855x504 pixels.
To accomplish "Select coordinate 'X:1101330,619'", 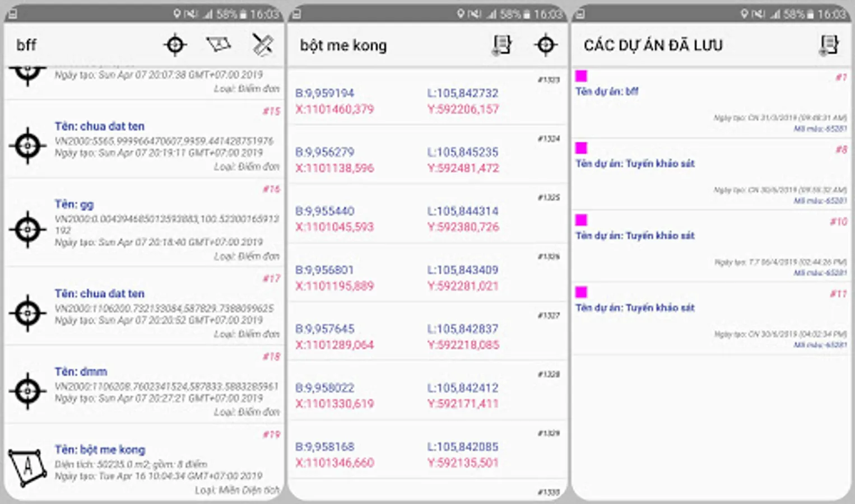I will pos(334,404).
